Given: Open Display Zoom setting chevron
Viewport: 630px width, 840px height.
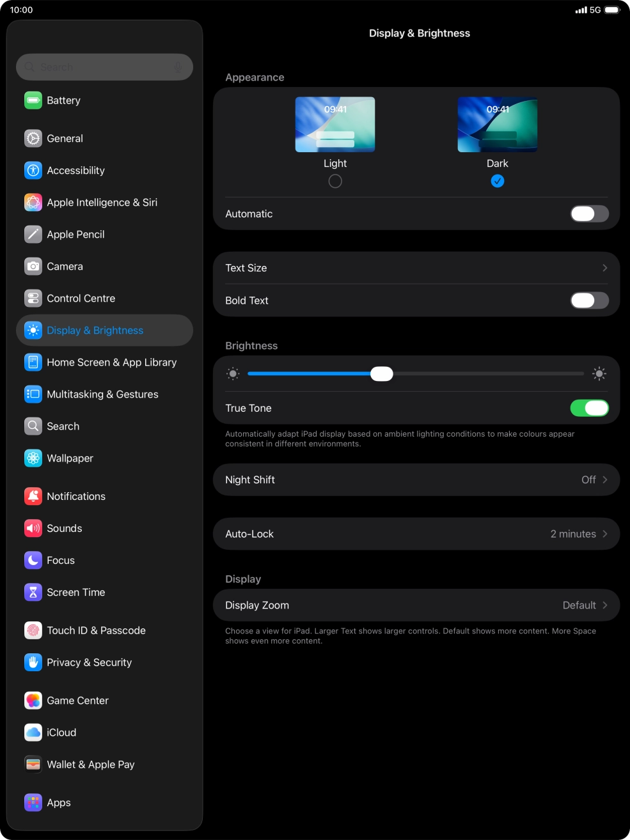Looking at the screenshot, I should coord(604,605).
